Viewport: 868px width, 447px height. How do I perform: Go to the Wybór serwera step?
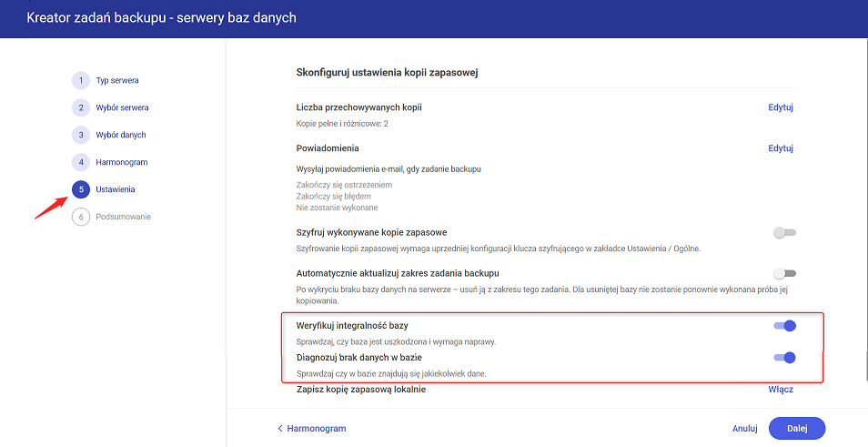pos(122,107)
